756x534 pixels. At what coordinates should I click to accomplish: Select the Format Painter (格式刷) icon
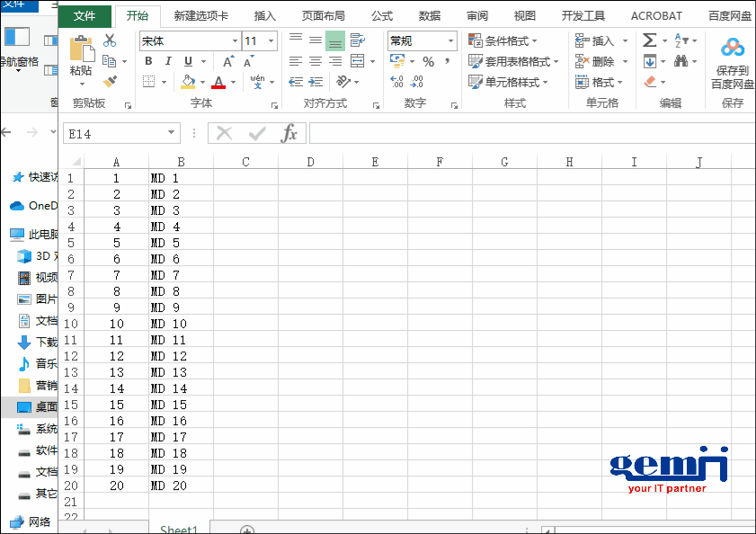[x=110, y=82]
